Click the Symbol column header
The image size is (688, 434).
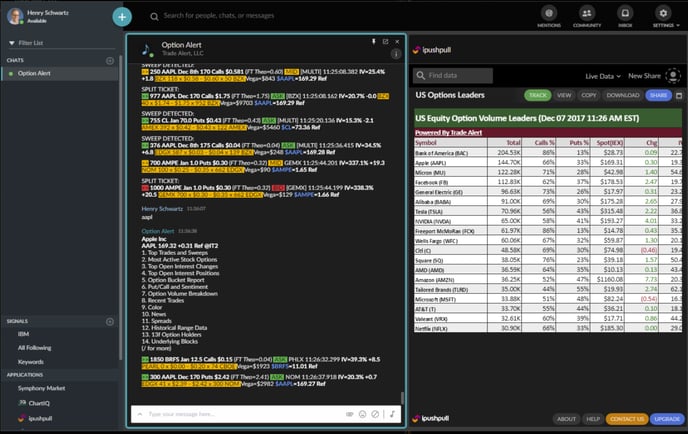(451, 143)
